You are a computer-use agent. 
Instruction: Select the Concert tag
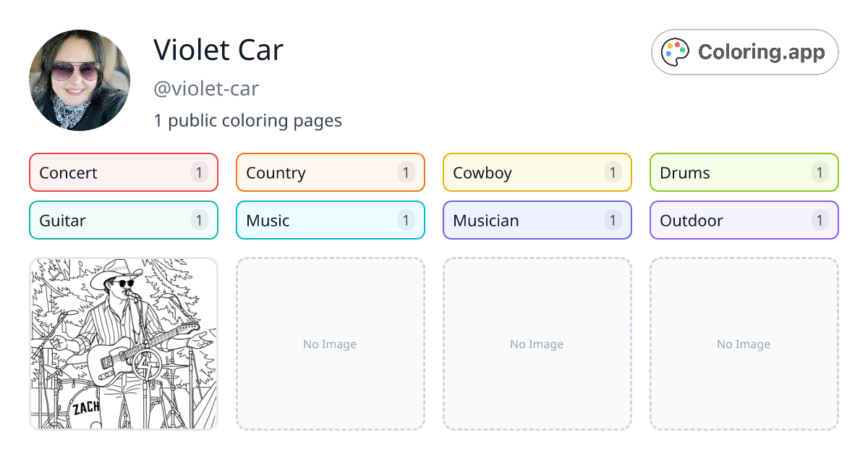tap(123, 172)
